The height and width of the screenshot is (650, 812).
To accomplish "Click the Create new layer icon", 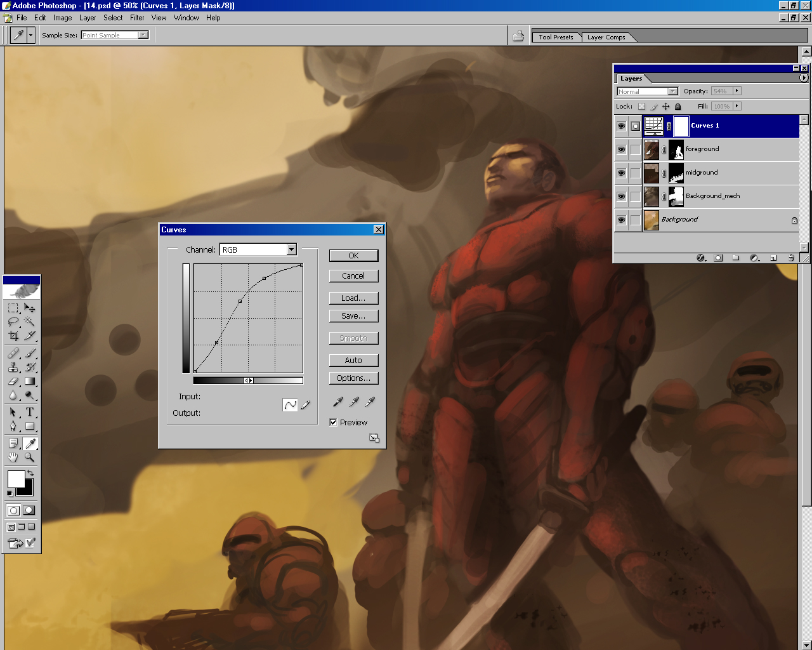I will click(x=773, y=258).
